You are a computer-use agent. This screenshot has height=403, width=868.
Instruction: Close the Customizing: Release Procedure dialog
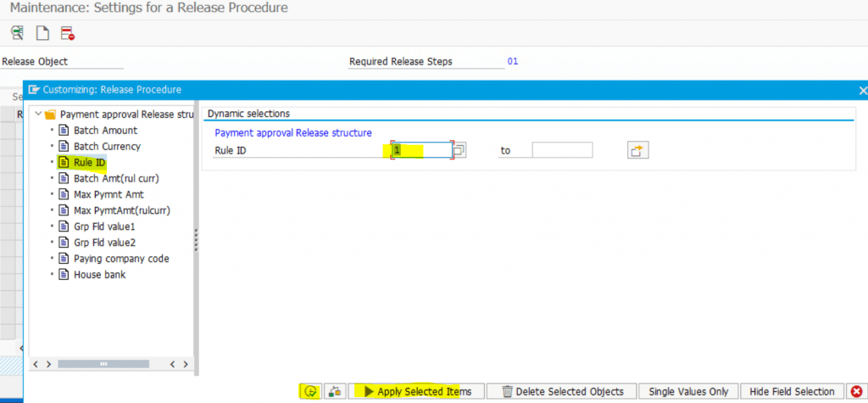pos(862,90)
